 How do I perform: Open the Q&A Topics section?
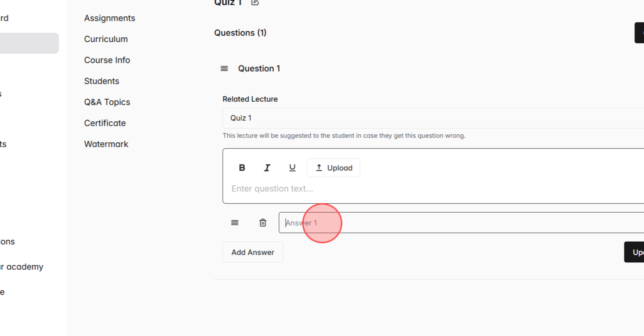pos(107,102)
